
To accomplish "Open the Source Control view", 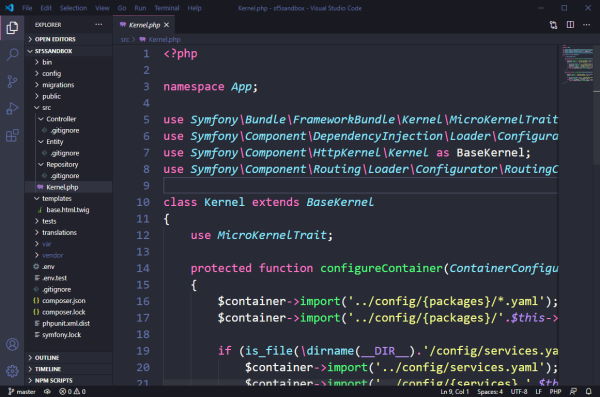I will [x=12, y=81].
